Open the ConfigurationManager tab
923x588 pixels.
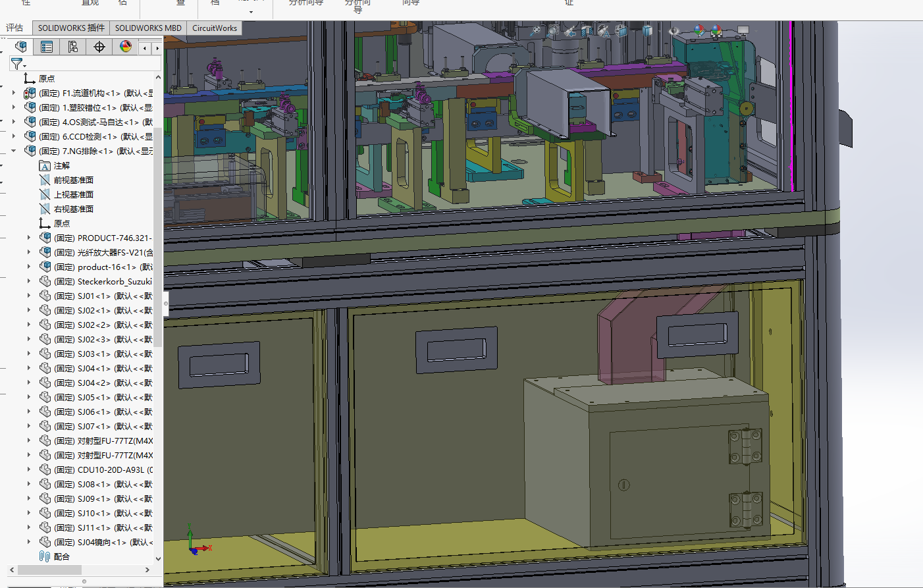coord(73,47)
